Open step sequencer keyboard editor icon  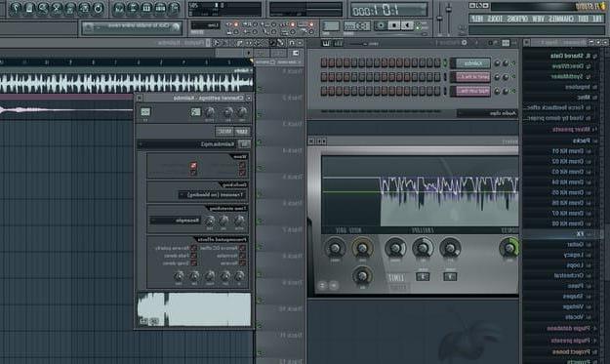click(x=326, y=43)
